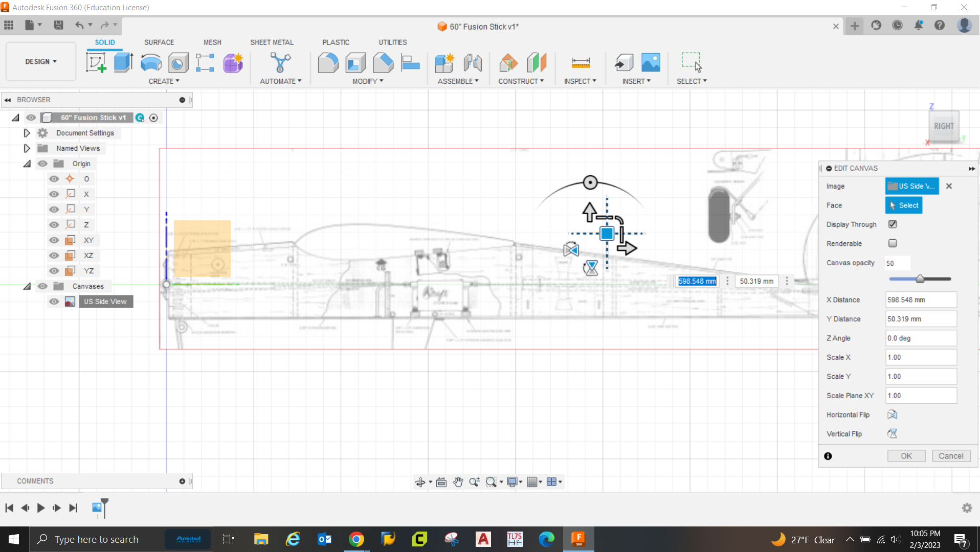Viewport: 980px width, 552px height.
Task: Expand the Document Settings node
Action: point(27,133)
